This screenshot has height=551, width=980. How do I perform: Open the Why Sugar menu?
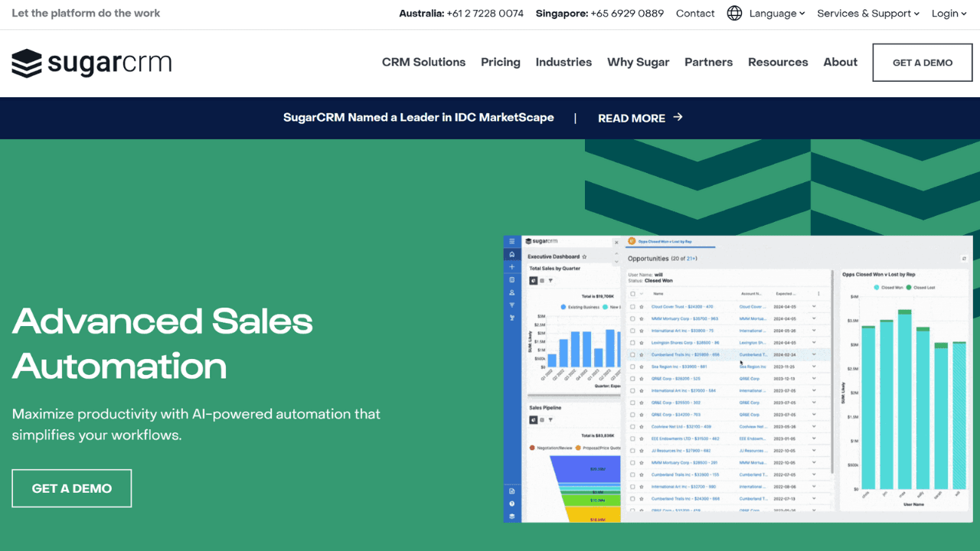click(x=638, y=62)
